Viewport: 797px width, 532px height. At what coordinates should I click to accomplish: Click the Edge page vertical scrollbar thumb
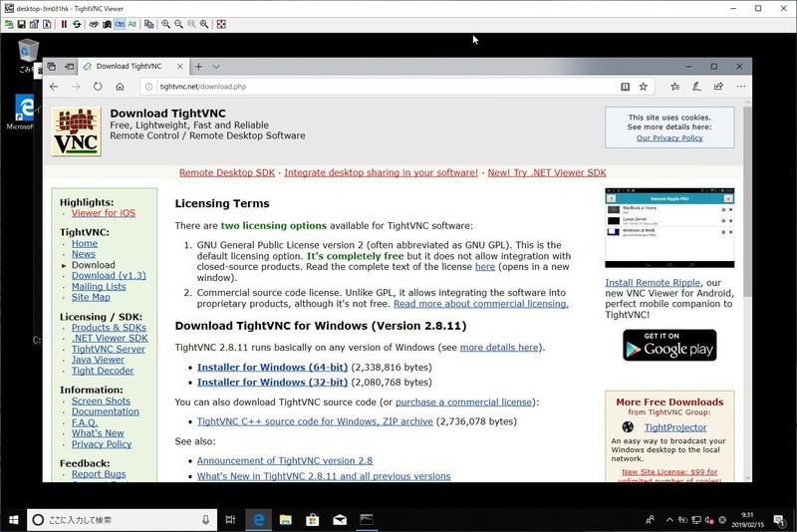tap(747, 201)
